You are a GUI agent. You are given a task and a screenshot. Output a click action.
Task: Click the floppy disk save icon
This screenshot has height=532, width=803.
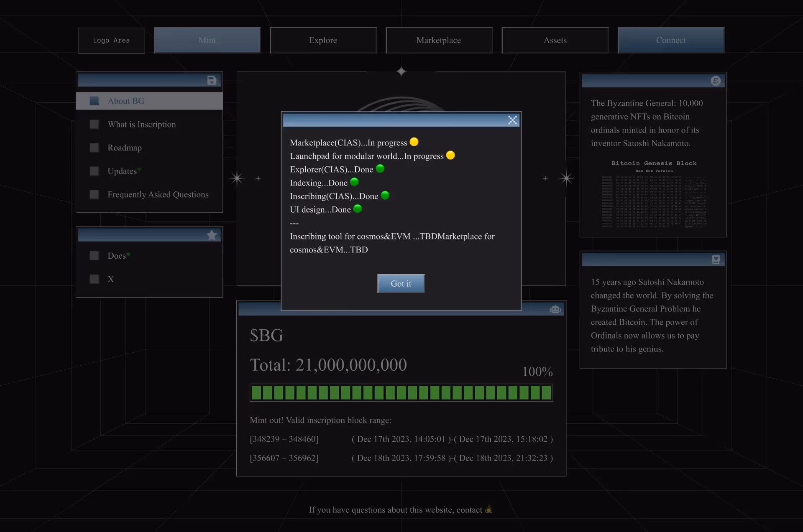click(212, 80)
